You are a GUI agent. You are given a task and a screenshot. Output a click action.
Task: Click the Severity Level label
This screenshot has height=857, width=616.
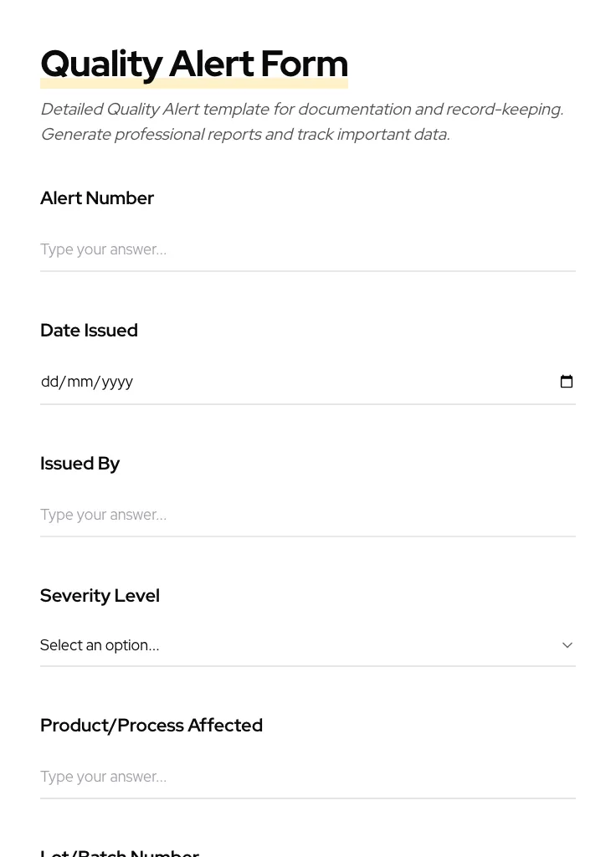coord(100,596)
